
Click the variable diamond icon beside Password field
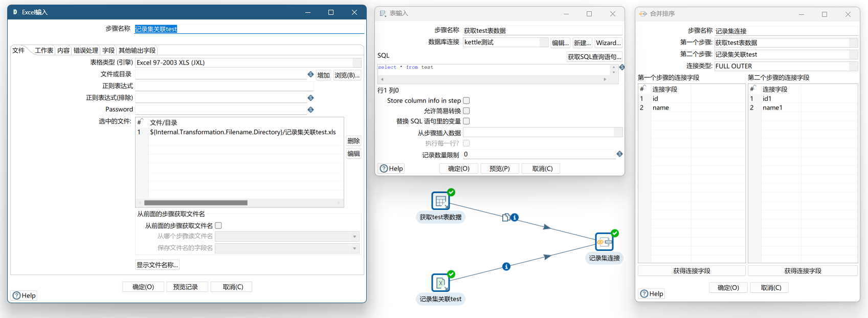[310, 110]
